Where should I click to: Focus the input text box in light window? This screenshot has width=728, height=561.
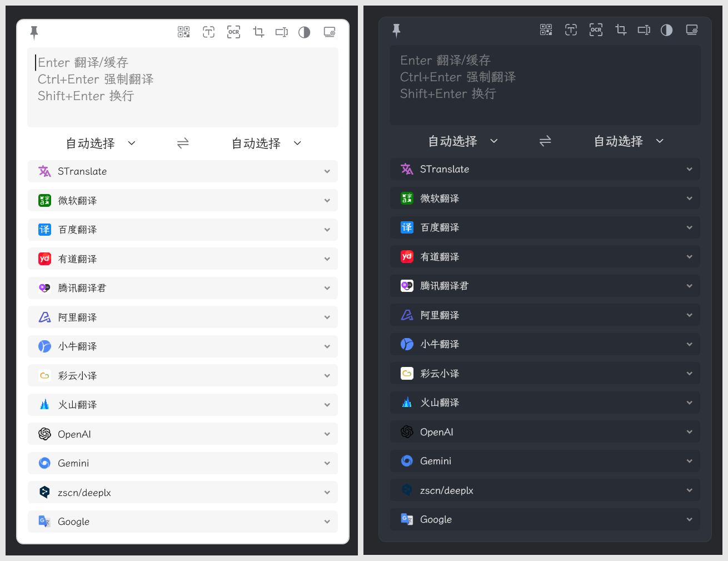point(183,87)
